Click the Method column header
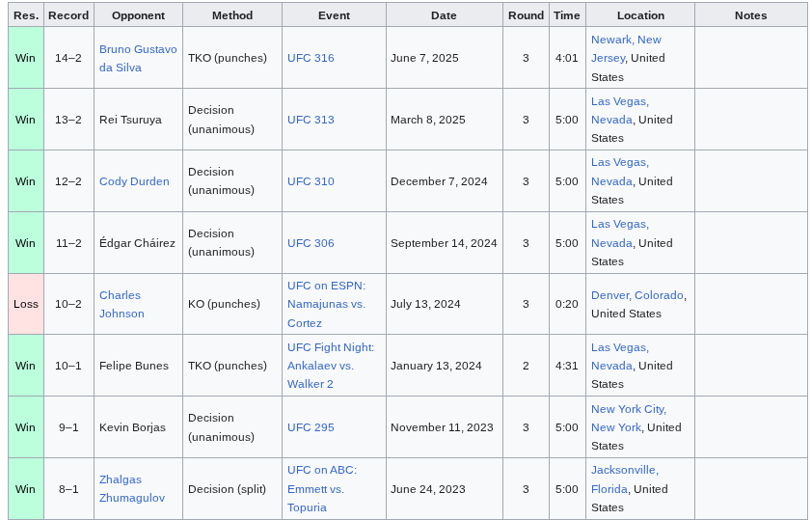 232,15
